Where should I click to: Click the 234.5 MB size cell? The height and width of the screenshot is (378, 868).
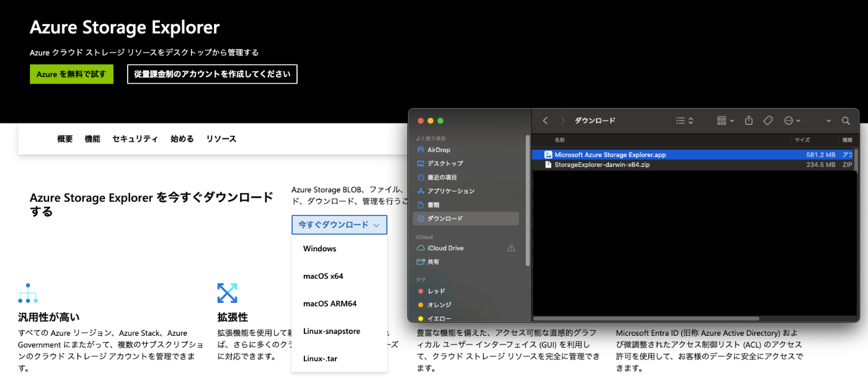(x=820, y=164)
